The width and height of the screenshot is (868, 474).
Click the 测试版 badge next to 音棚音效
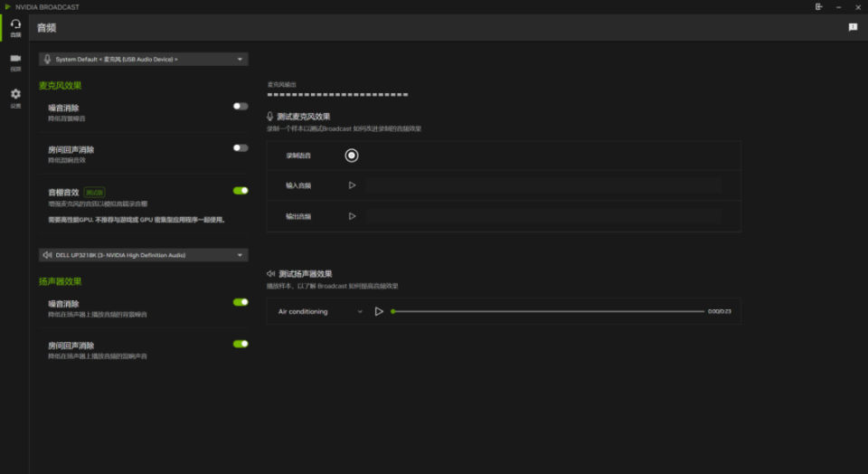(94, 192)
